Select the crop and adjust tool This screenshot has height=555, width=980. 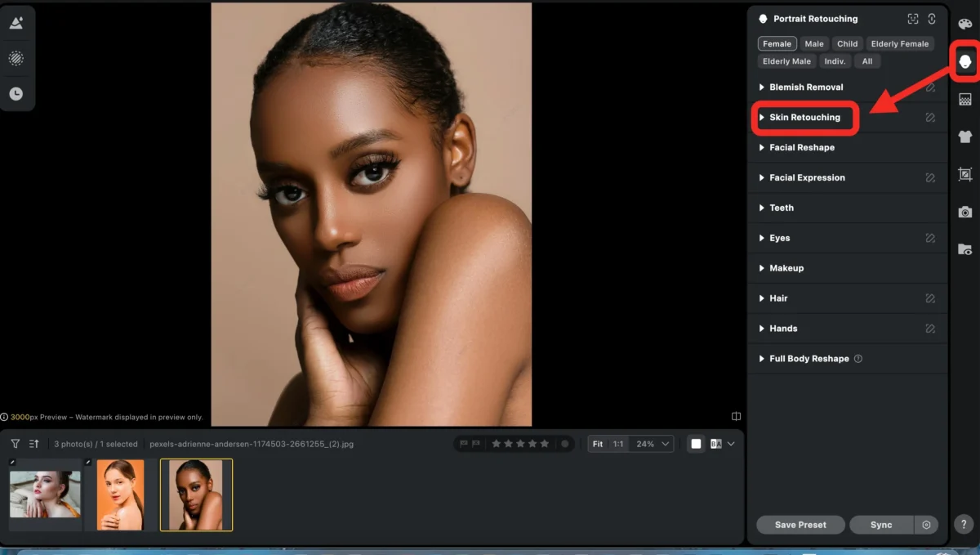click(x=964, y=174)
